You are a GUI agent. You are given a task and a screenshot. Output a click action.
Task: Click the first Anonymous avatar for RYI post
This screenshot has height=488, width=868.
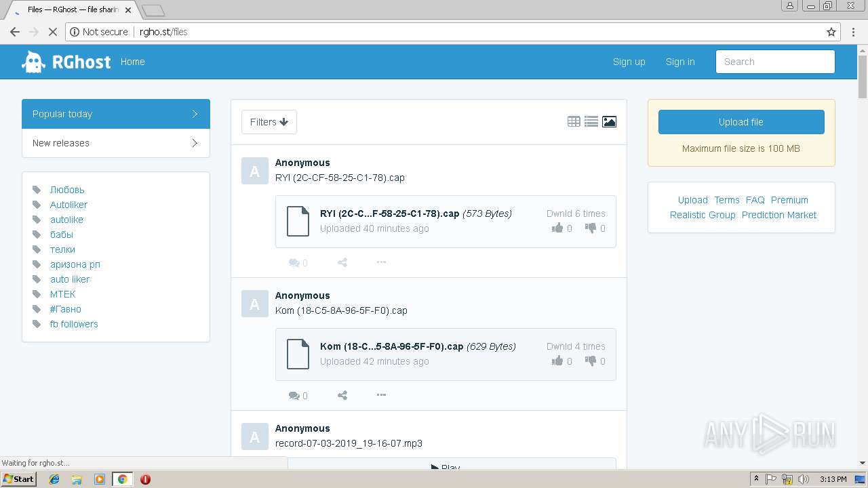[x=255, y=171]
